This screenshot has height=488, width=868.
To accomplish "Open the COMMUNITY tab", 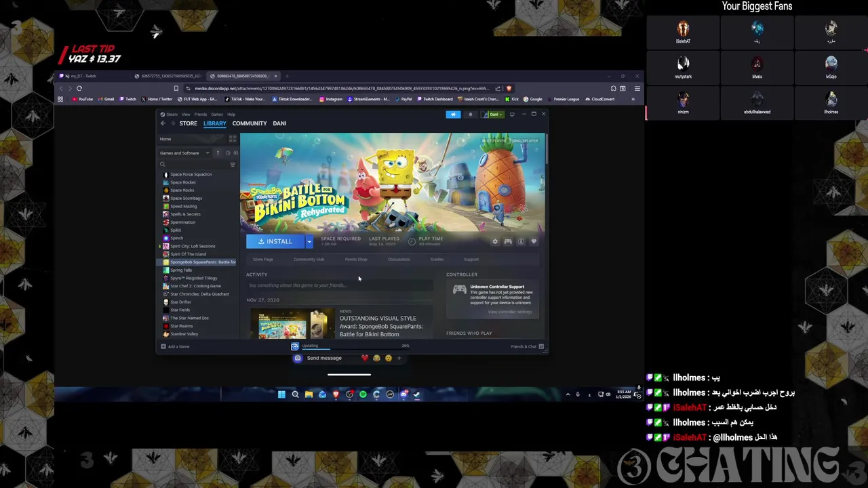I will pos(250,123).
